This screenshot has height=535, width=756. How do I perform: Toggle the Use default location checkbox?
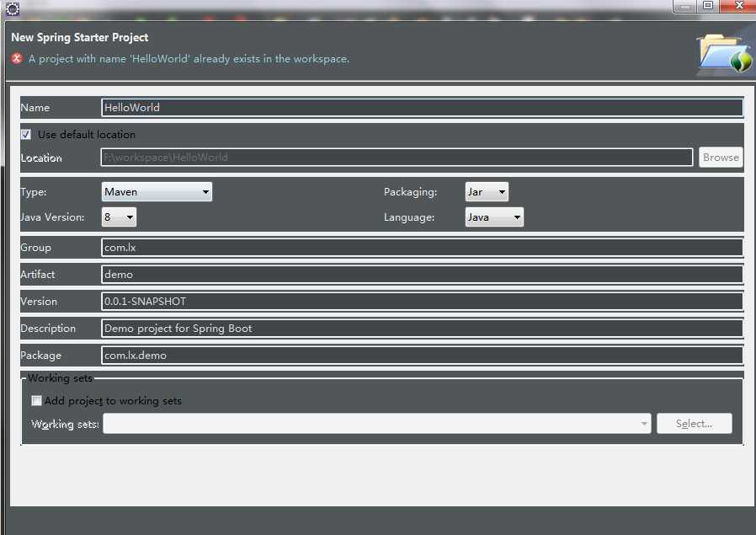point(26,135)
